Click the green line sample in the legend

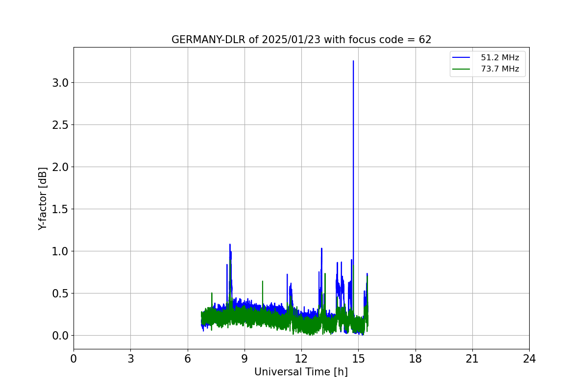(461, 69)
